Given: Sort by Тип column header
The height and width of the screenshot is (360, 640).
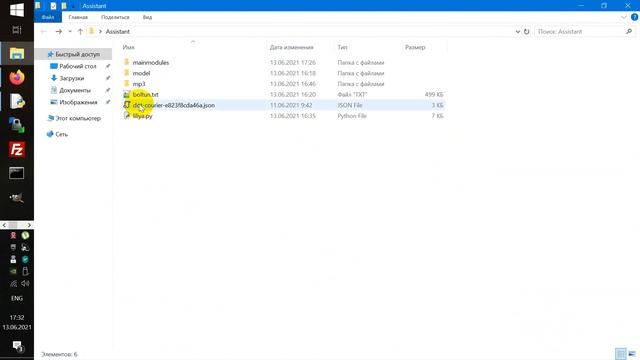Looking at the screenshot, I should point(342,47).
